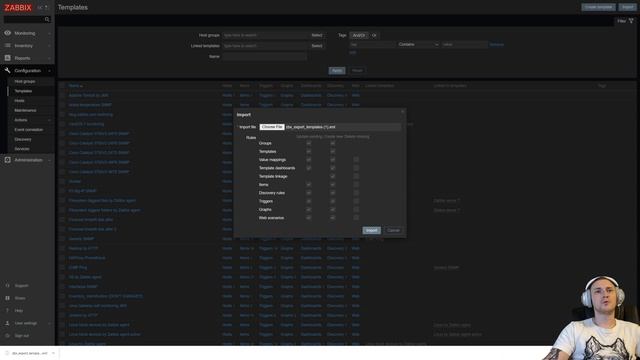The image size is (640, 360).
Task: Click the Cancel button in dialog
Action: click(x=393, y=230)
